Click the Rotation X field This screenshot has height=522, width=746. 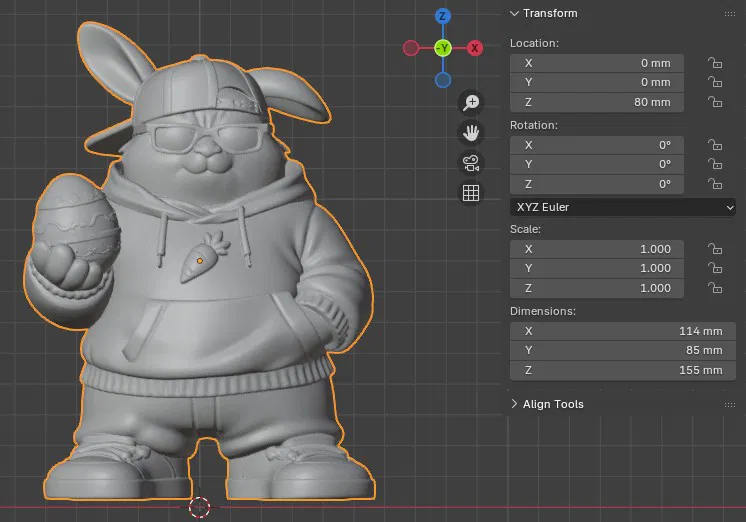click(597, 145)
